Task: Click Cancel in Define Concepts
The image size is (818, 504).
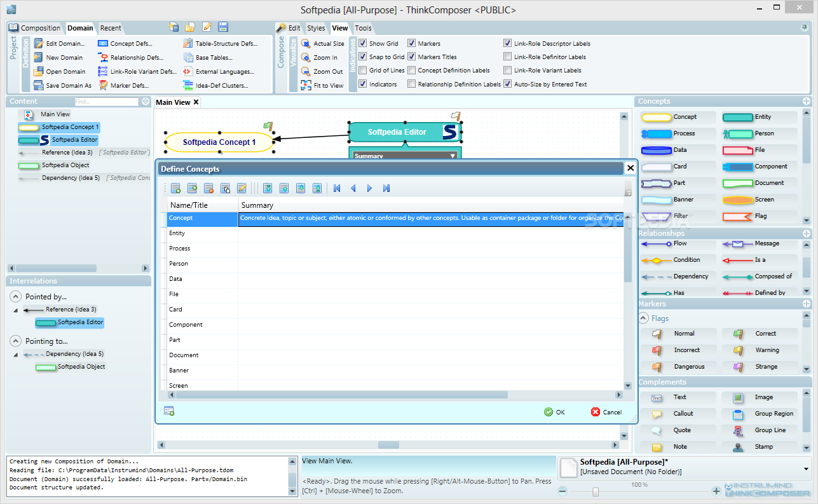Action: pyautogui.click(x=606, y=412)
